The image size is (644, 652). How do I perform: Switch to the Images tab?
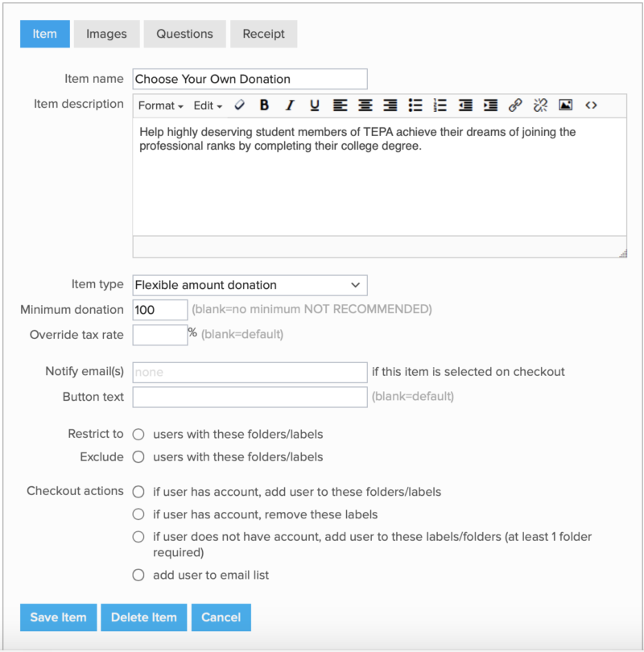pyautogui.click(x=106, y=34)
